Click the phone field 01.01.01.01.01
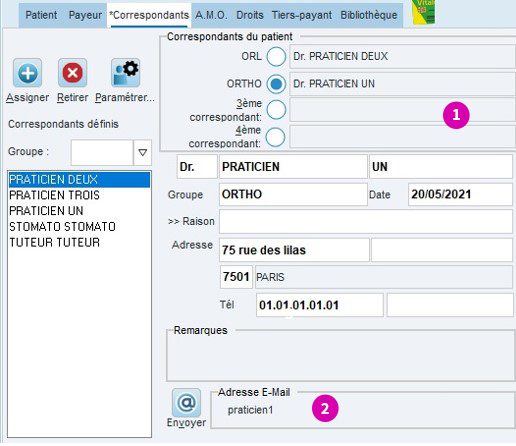The image size is (516, 446). (320, 305)
